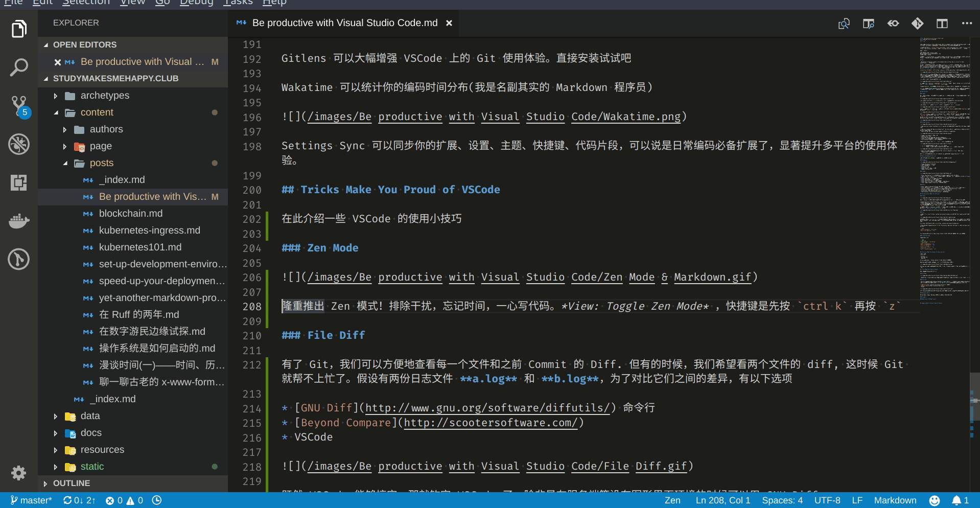Image resolution: width=980 pixels, height=508 pixels.
Task: Change file encoding UTF-8
Action: click(x=827, y=500)
